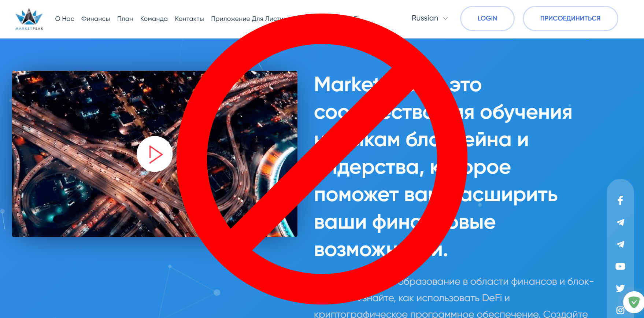Click the chevron next to Russian
644x318 pixels.
coord(445,18)
